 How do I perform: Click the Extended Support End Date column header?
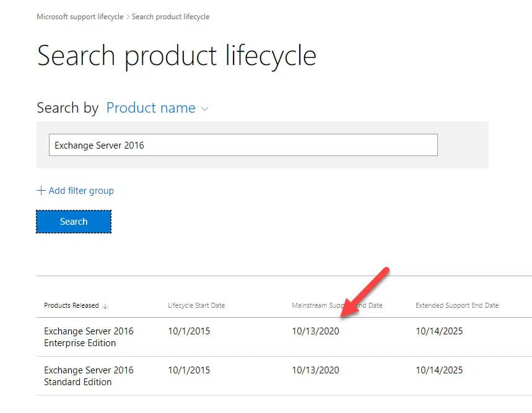457,305
